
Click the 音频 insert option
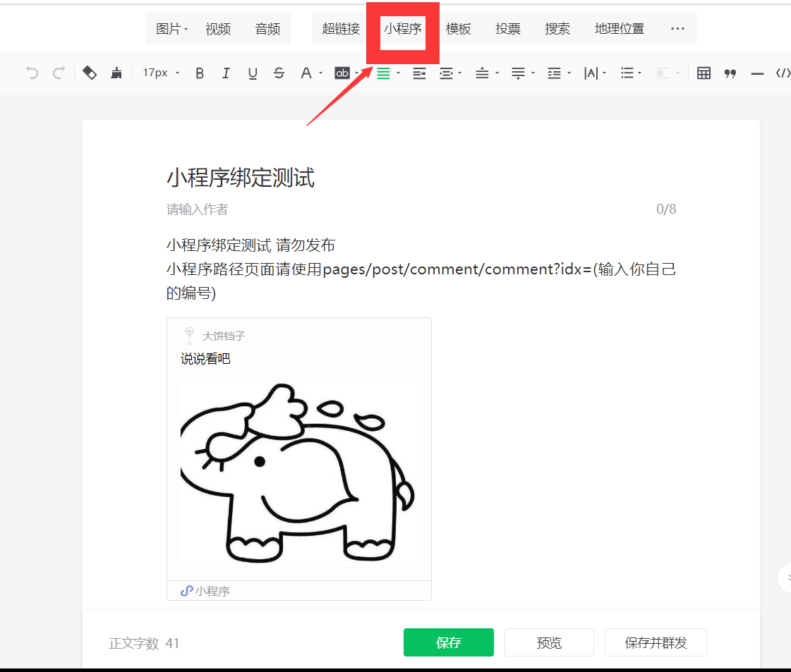coord(267,29)
